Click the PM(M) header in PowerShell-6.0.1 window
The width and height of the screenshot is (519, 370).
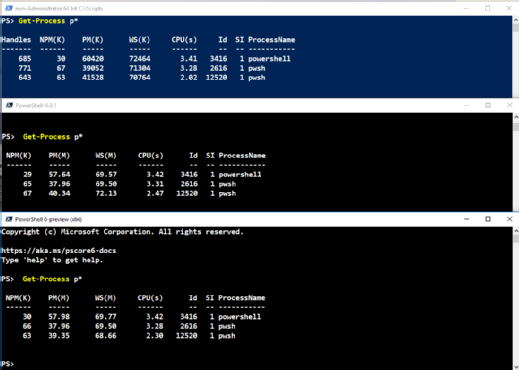[59, 156]
